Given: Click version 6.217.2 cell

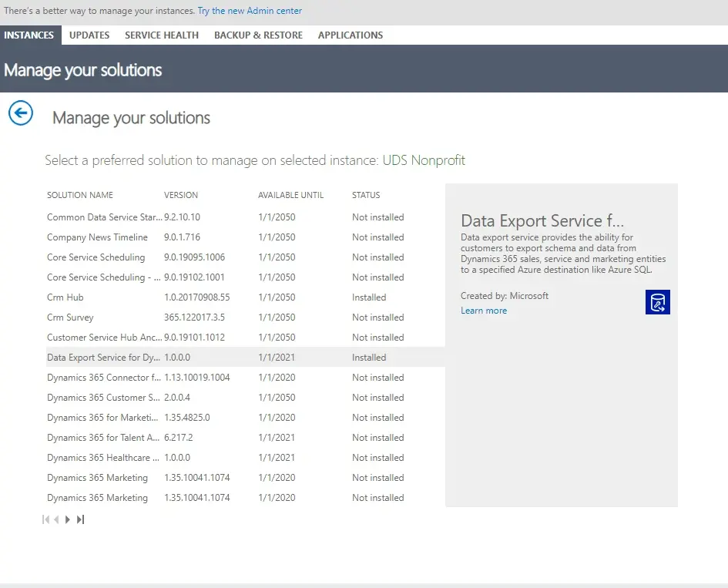Looking at the screenshot, I should pos(178,437).
